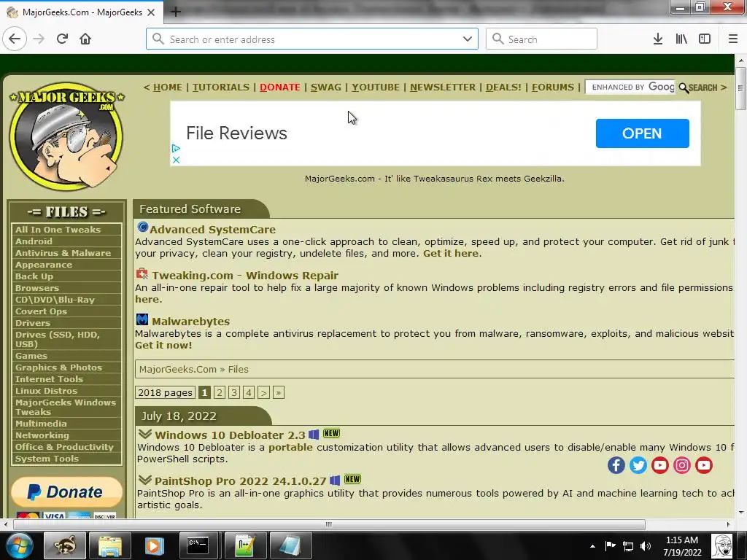Open the DONATE menu link
Image resolution: width=747 pixels, height=560 pixels.
click(279, 87)
